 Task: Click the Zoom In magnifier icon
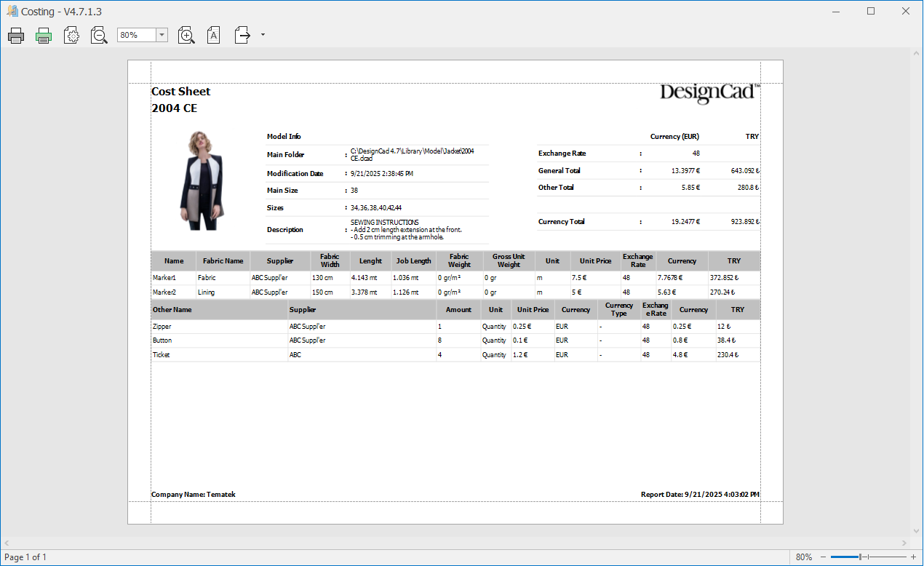[186, 35]
